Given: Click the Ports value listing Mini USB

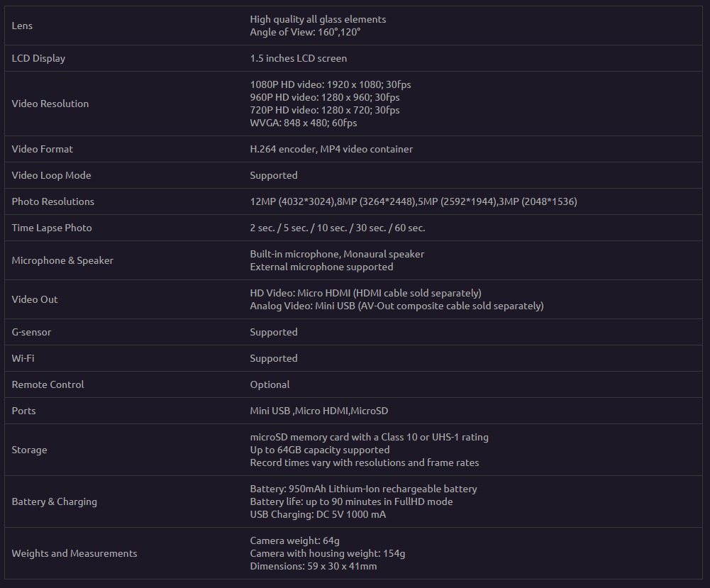Looking at the screenshot, I should point(318,411).
